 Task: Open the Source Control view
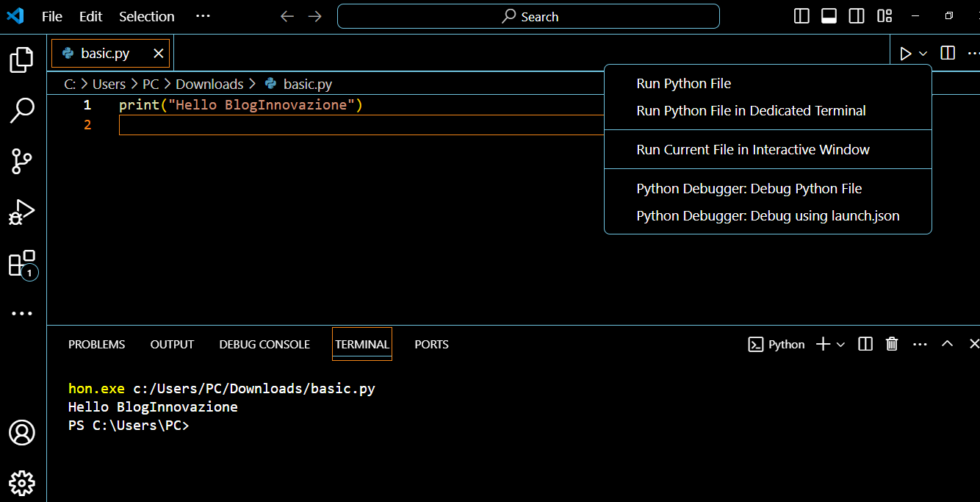click(x=21, y=161)
